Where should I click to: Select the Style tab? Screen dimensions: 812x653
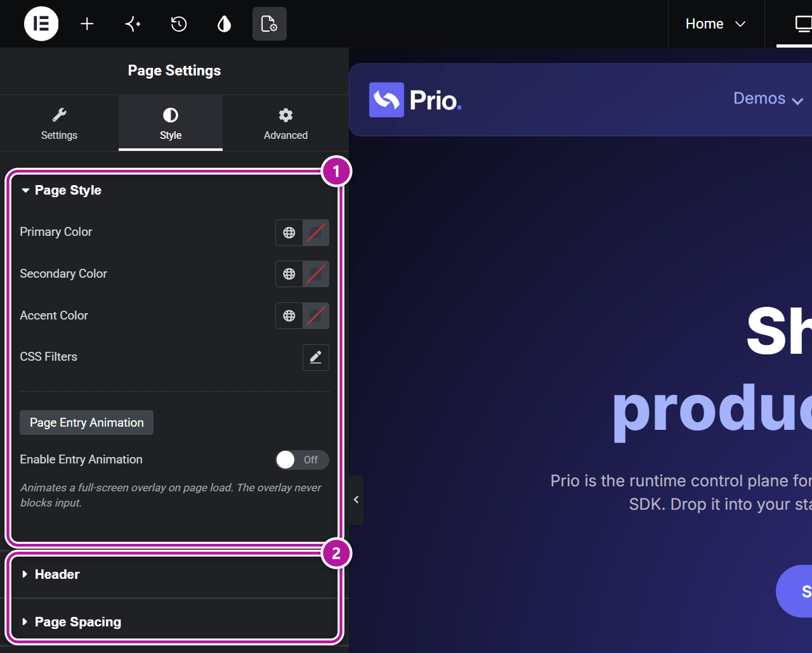coord(171,123)
